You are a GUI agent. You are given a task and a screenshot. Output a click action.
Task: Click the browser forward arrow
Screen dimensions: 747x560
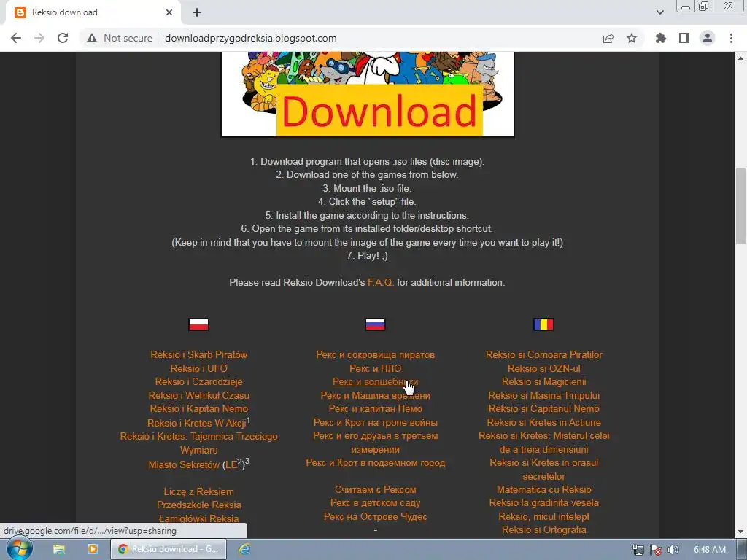[39, 38]
